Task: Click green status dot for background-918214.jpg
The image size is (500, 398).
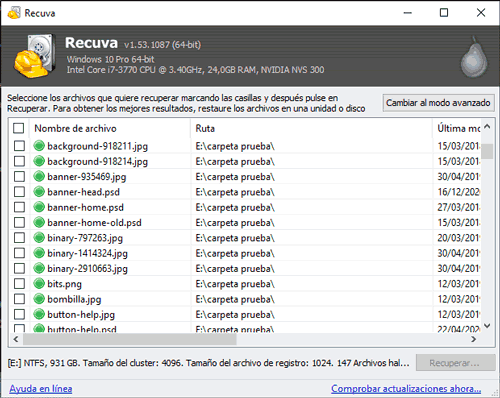Action: 39,161
